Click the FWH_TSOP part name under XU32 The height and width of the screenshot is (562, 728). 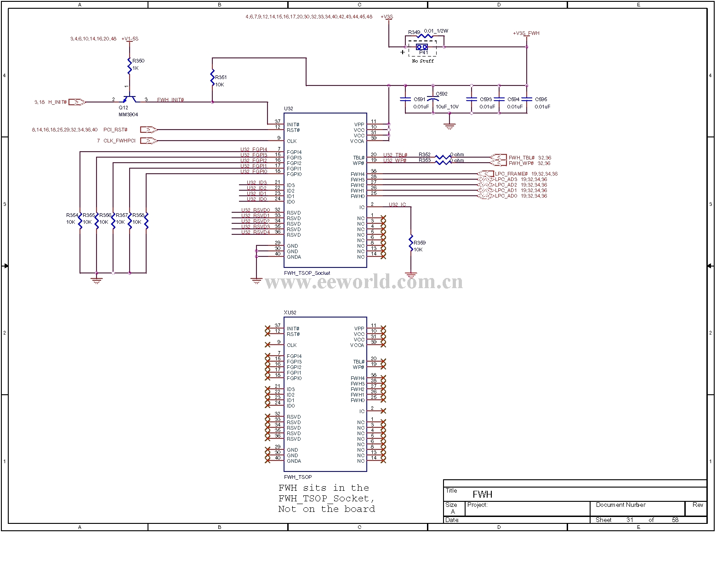click(x=298, y=477)
